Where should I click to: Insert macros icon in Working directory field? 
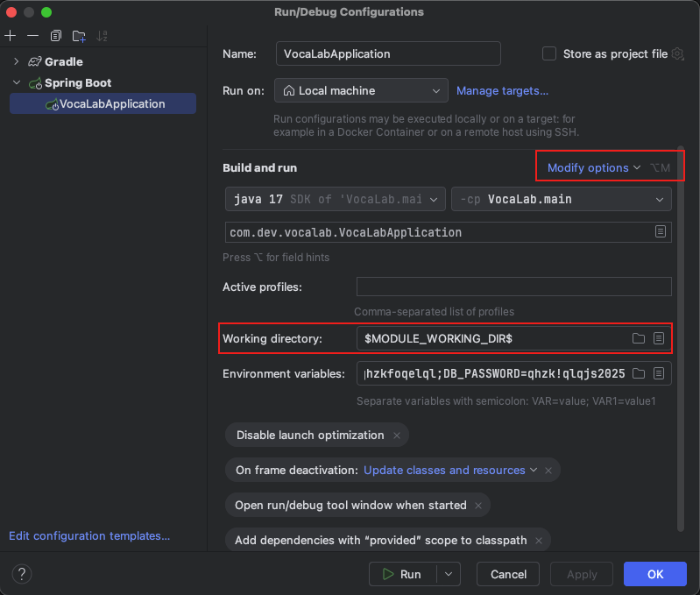[659, 338]
